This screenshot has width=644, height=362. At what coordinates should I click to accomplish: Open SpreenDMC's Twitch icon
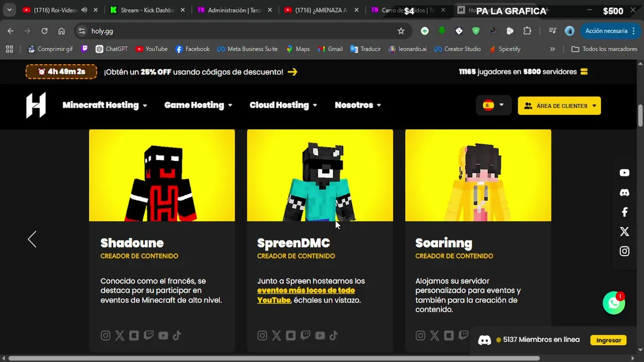pos(305,336)
